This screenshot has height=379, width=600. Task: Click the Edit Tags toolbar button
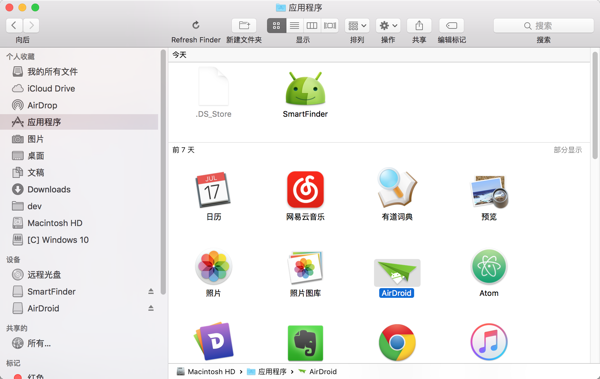[x=452, y=26]
